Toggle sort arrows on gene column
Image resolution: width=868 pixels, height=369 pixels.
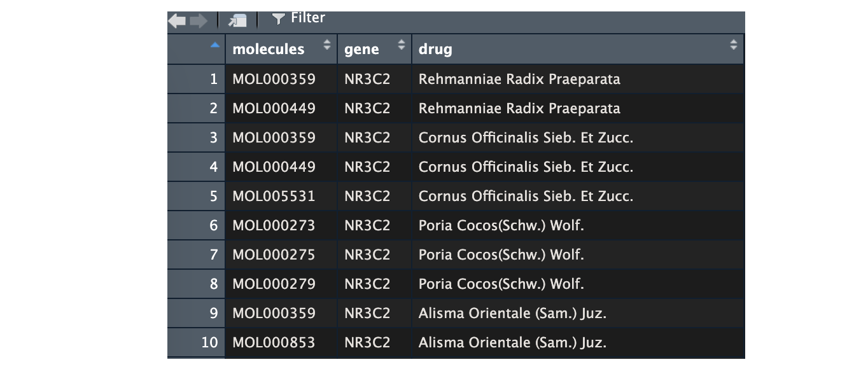tap(401, 45)
